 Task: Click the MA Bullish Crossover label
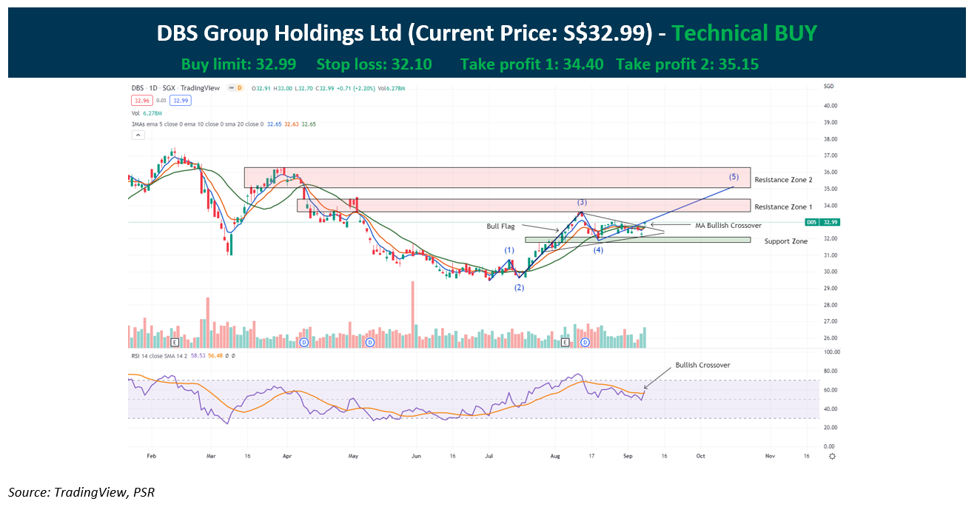click(728, 225)
